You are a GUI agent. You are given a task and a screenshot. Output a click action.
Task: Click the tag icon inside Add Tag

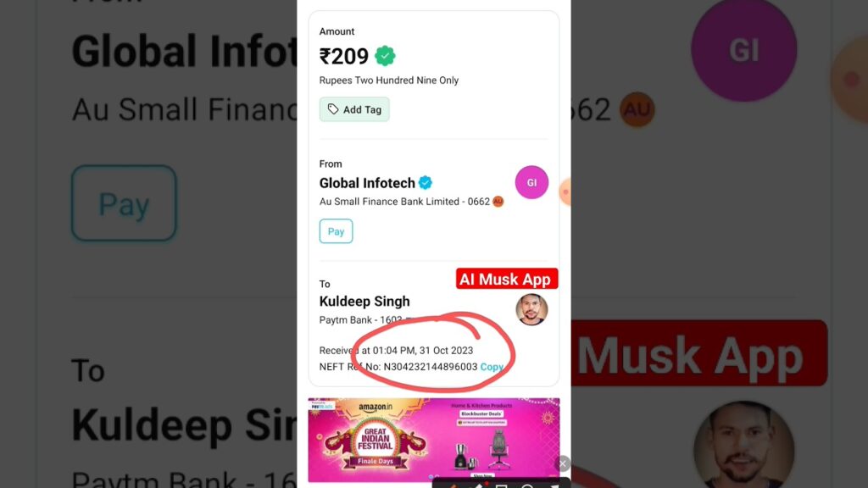(x=332, y=109)
